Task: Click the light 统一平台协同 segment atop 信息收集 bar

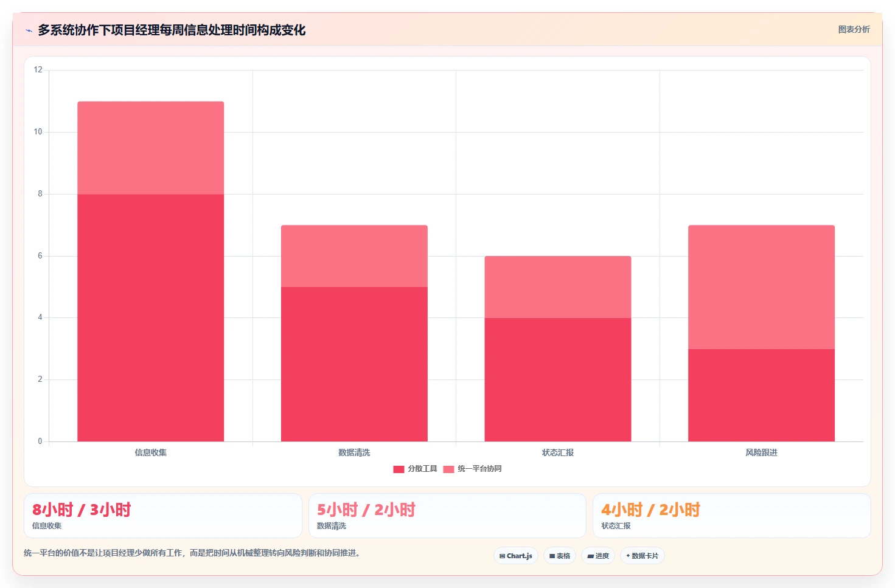Action: [x=150, y=148]
